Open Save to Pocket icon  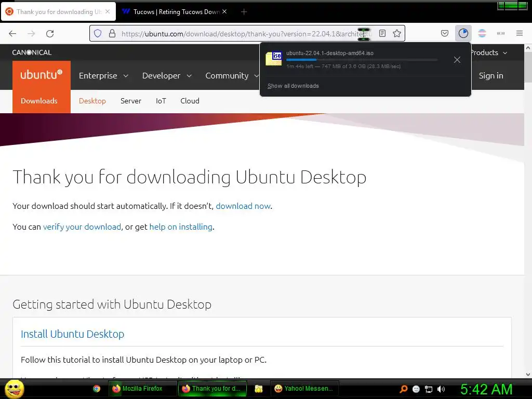click(x=445, y=33)
